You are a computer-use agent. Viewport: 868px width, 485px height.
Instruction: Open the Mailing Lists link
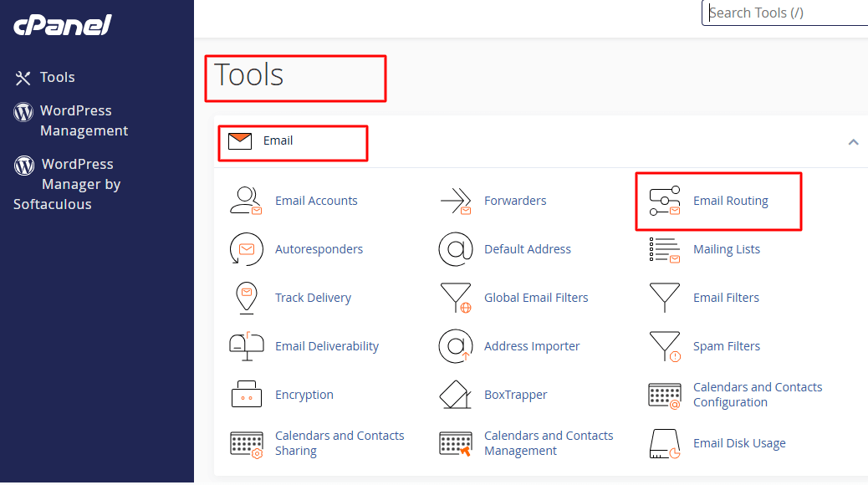(x=727, y=250)
